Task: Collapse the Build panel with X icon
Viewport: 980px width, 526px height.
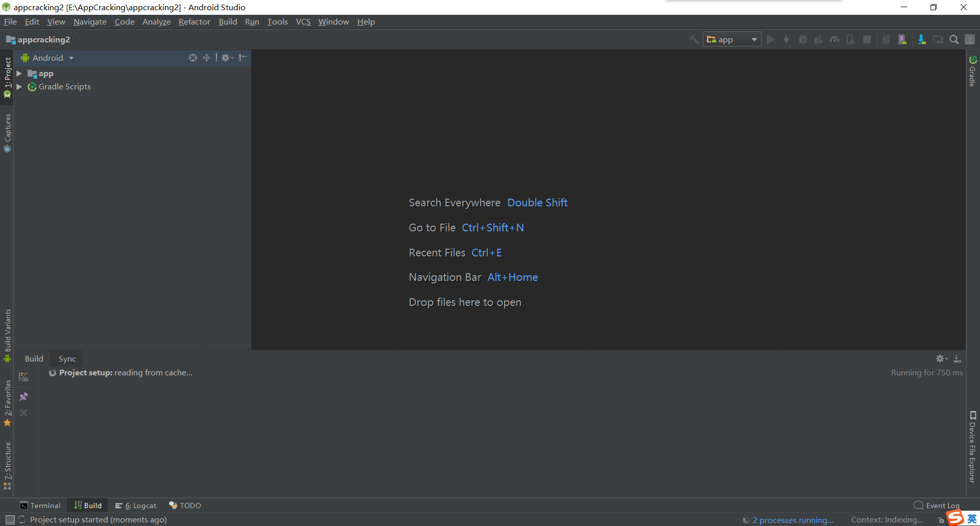Action: click(23, 413)
